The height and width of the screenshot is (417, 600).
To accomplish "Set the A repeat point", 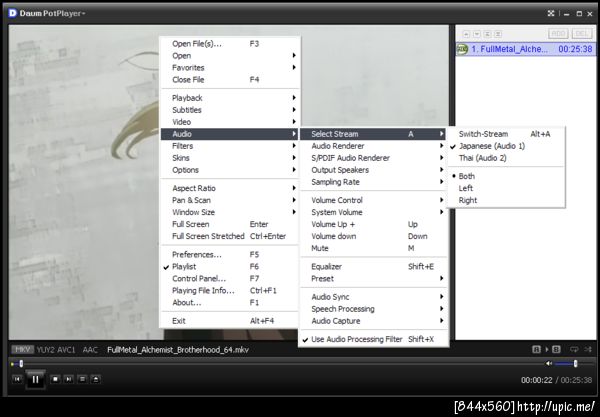I will pyautogui.click(x=536, y=349).
